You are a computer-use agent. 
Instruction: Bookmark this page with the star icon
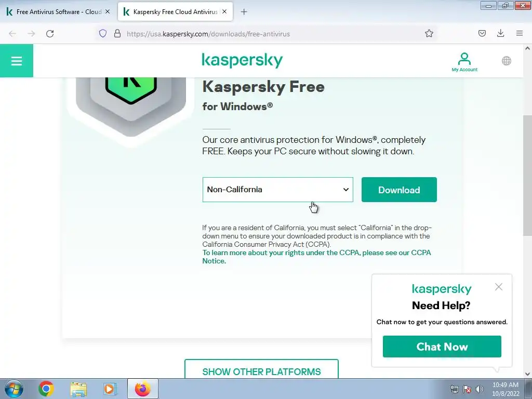pos(429,34)
